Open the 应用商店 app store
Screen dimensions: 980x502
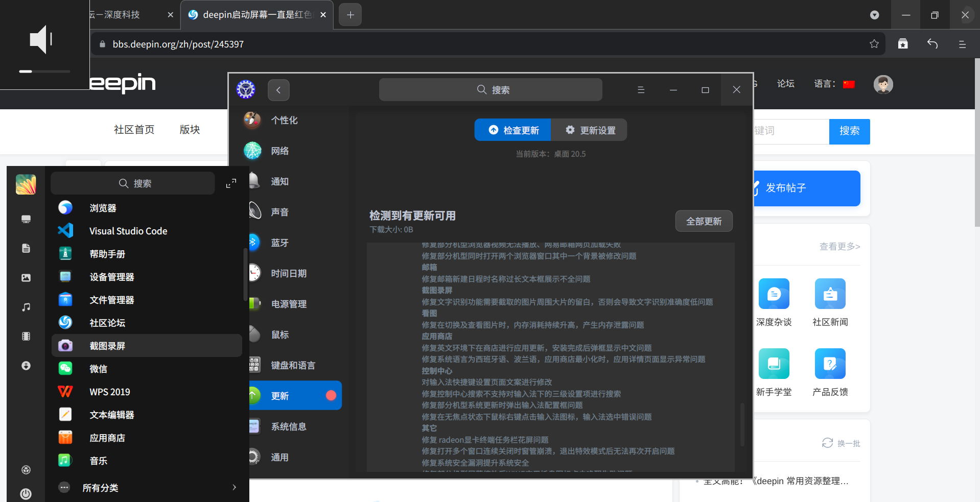coord(107,437)
